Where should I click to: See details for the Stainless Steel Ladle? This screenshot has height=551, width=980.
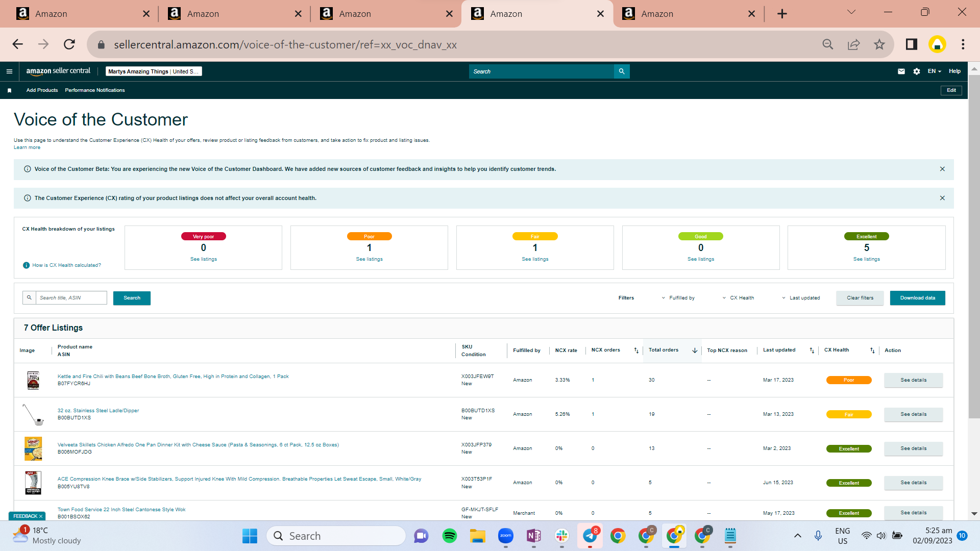(913, 414)
